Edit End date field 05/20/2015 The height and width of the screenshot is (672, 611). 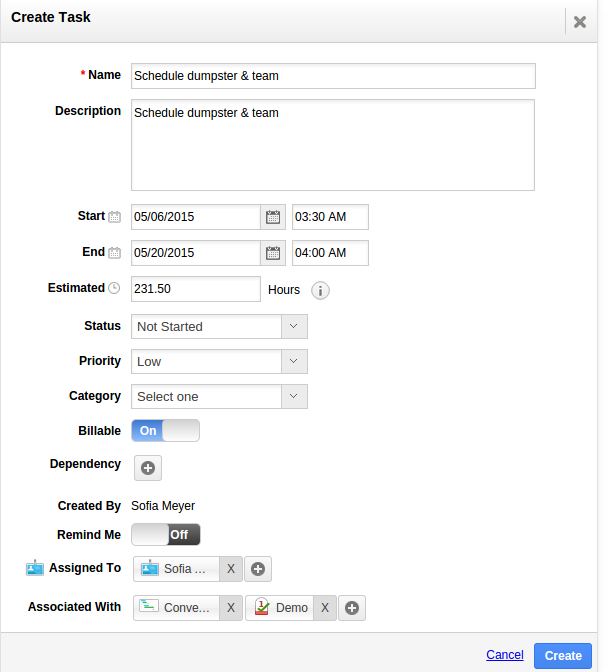coord(196,253)
